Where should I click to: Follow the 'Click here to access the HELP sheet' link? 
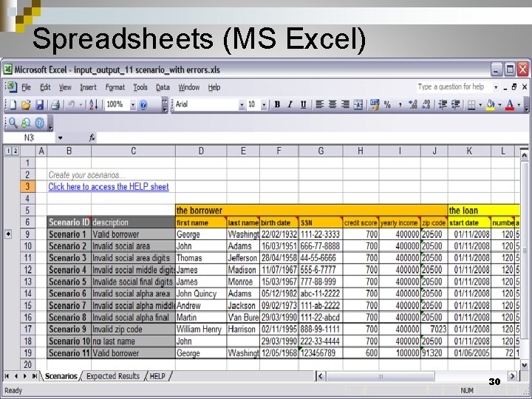pyautogui.click(x=108, y=187)
